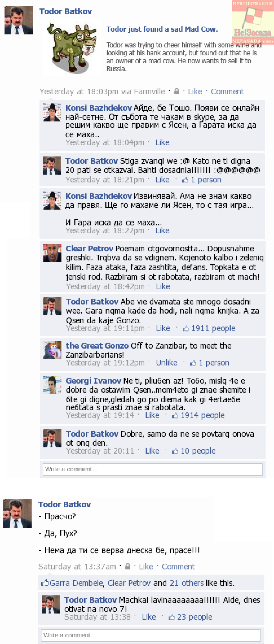This screenshot has height=644, width=274.
Task: Click the comment box under the Mad Cow post
Action: pos(153,469)
